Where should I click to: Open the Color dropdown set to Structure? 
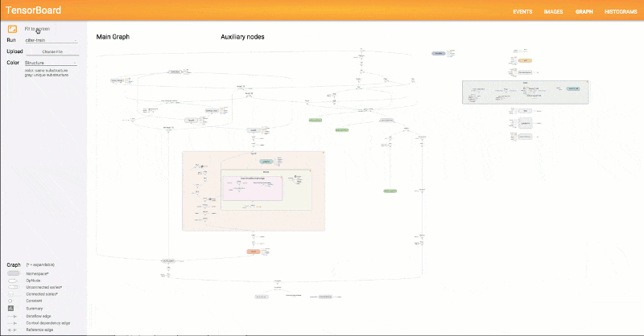coord(52,62)
